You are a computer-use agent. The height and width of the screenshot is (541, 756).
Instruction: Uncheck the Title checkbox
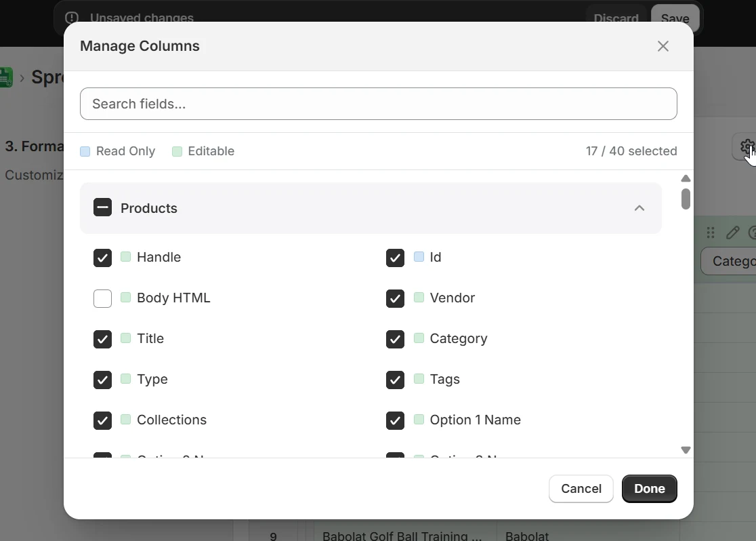coord(103,339)
